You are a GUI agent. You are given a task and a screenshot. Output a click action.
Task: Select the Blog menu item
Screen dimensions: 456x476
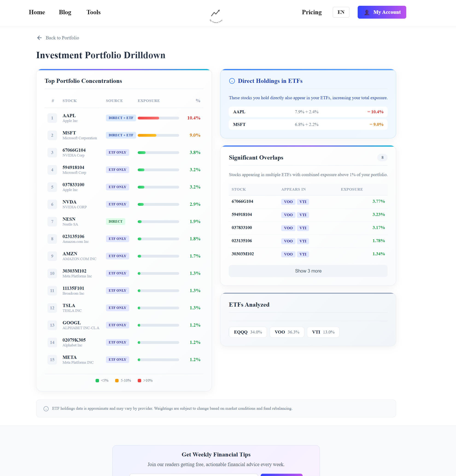(65, 12)
